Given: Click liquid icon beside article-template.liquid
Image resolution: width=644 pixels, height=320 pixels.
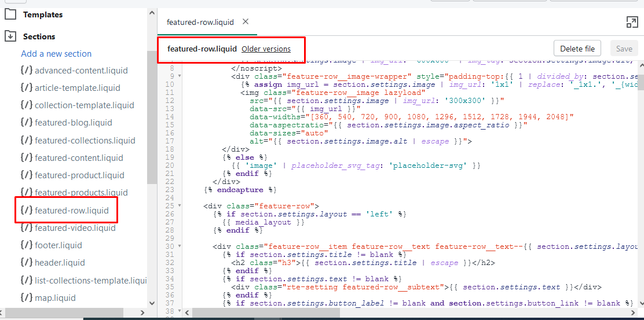Looking at the screenshot, I should [26, 87].
